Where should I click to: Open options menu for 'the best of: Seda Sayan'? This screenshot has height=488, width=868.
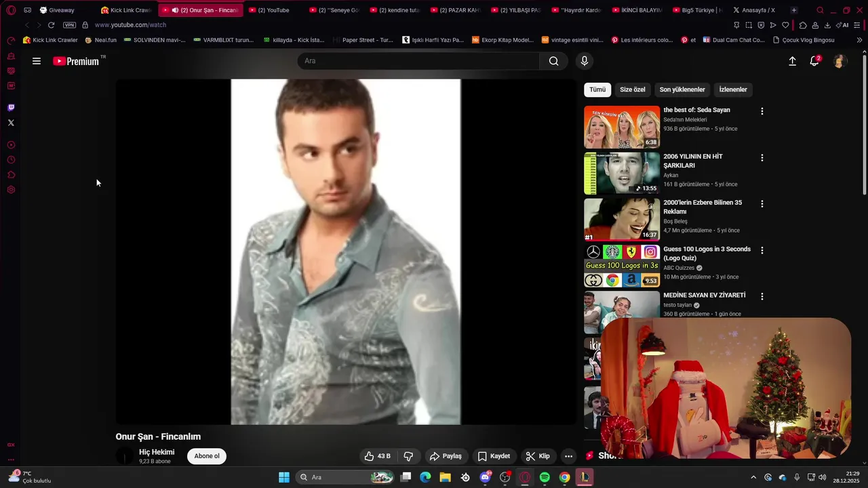click(762, 111)
